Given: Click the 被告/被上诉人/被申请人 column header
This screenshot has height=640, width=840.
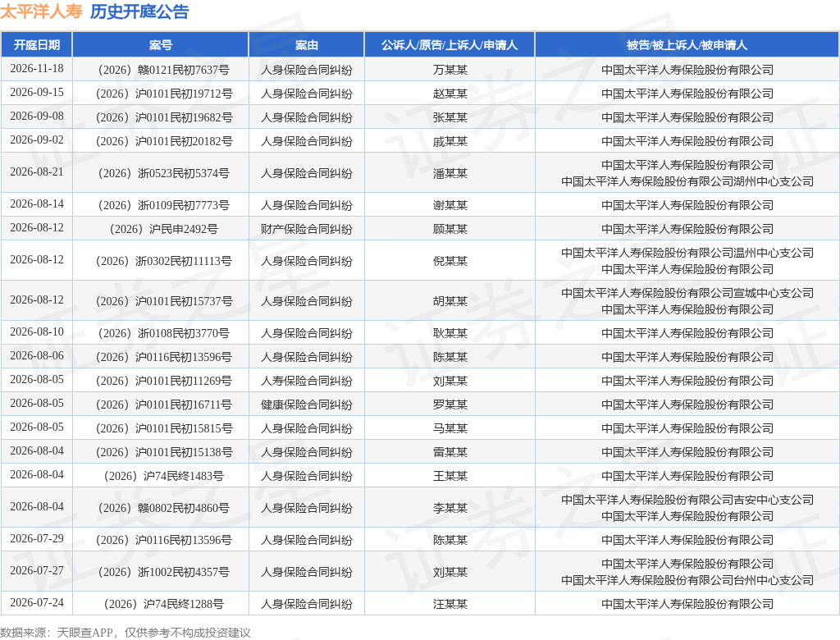Looking at the screenshot, I should tap(687, 45).
